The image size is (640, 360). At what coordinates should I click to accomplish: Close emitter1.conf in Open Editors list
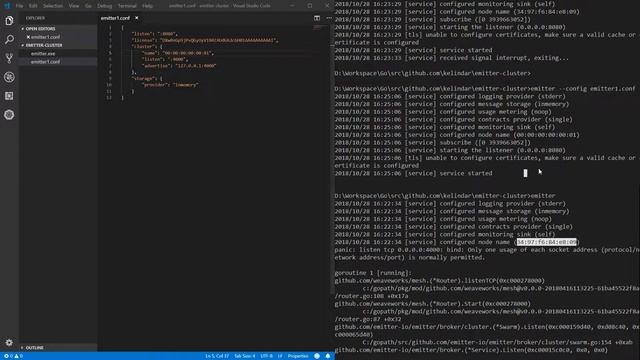click(x=28, y=37)
